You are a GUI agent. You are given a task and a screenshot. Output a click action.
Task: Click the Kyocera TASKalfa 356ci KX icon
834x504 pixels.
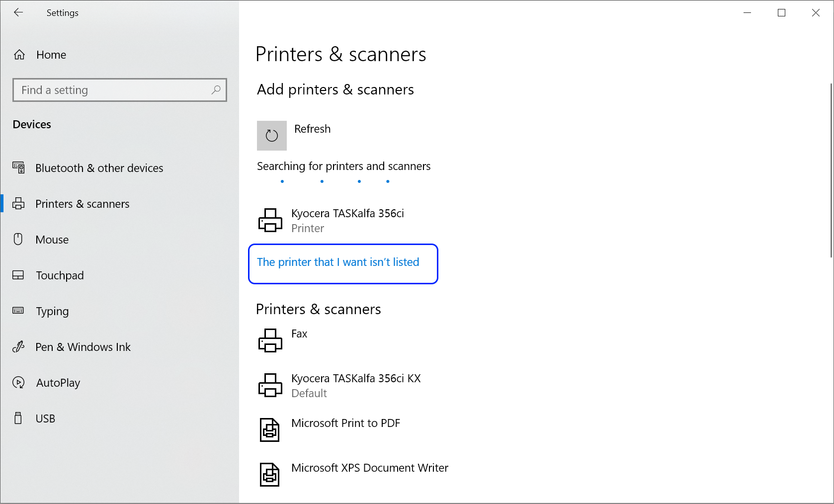tap(270, 385)
